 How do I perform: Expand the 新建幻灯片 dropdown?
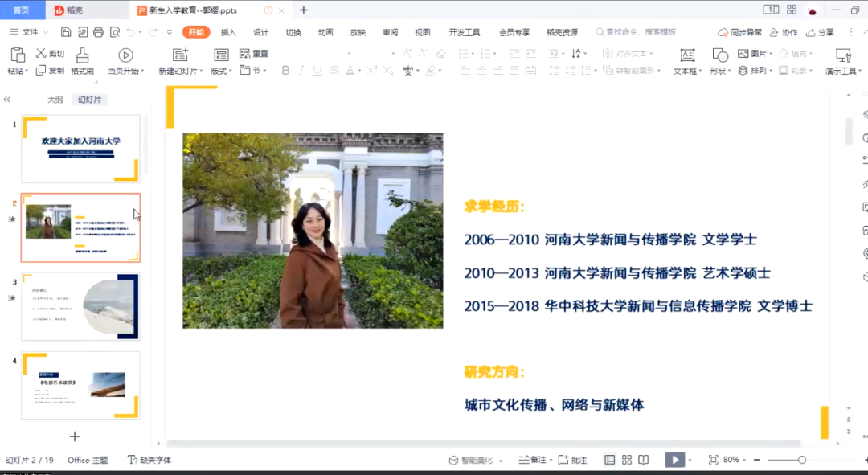(x=199, y=71)
